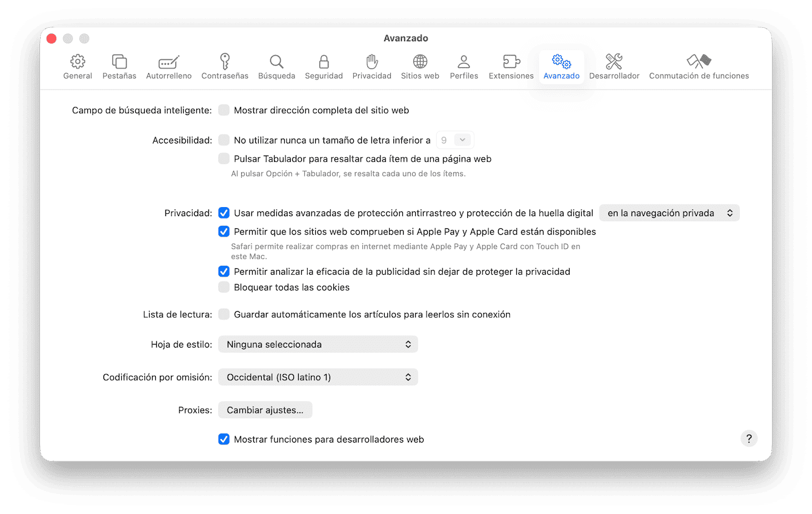
Task: Open the 'en la navegación privada' dropdown
Action: [669, 213]
